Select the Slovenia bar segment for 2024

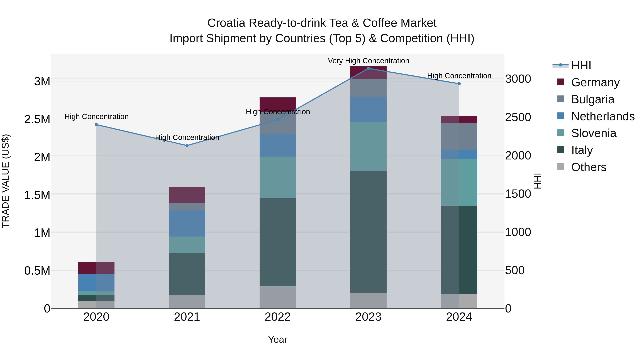pos(459,182)
